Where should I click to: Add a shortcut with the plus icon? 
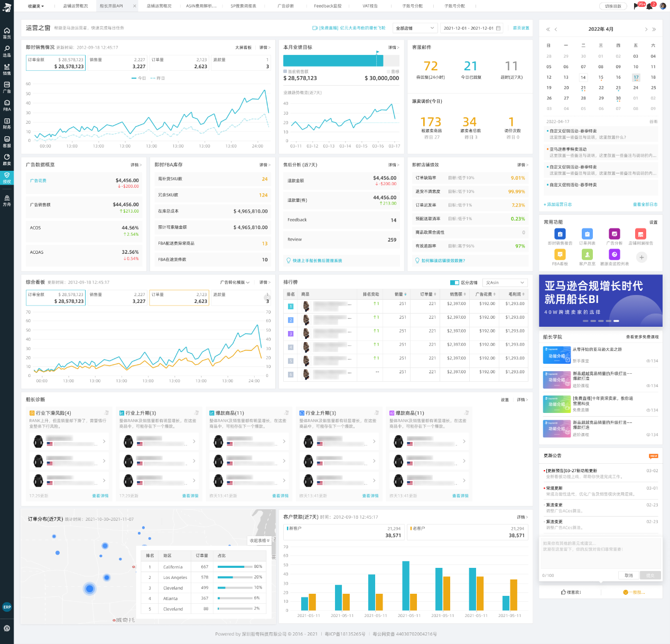coord(641,257)
